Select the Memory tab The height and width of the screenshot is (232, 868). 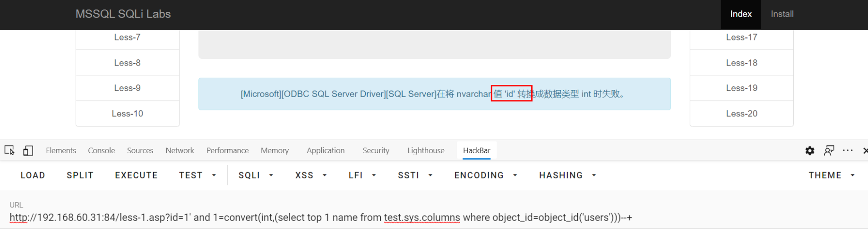coord(275,150)
